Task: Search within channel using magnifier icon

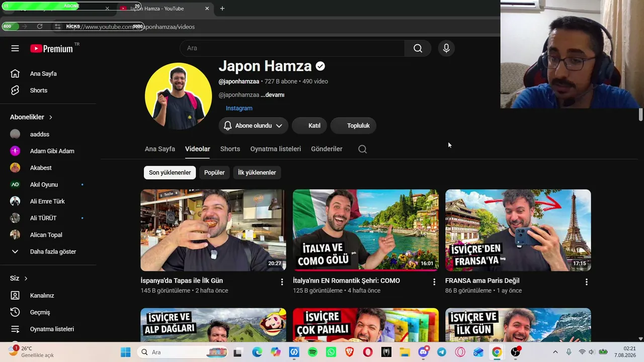Action: tap(362, 149)
